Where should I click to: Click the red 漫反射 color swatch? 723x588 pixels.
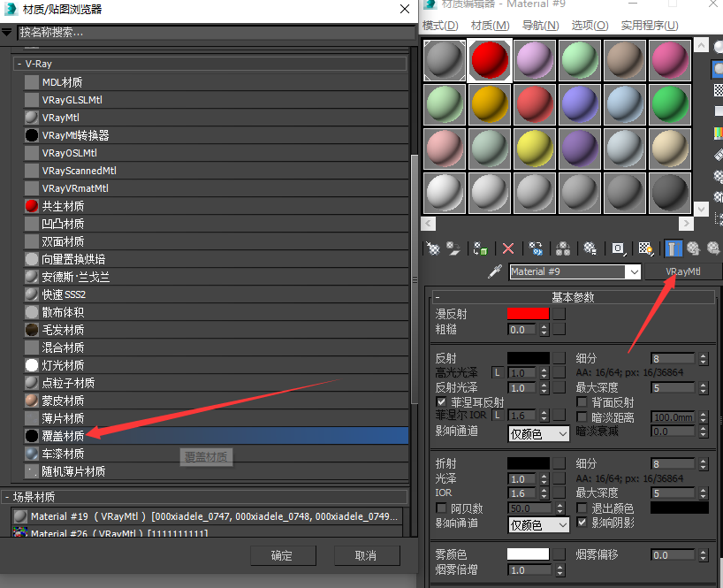(528, 314)
